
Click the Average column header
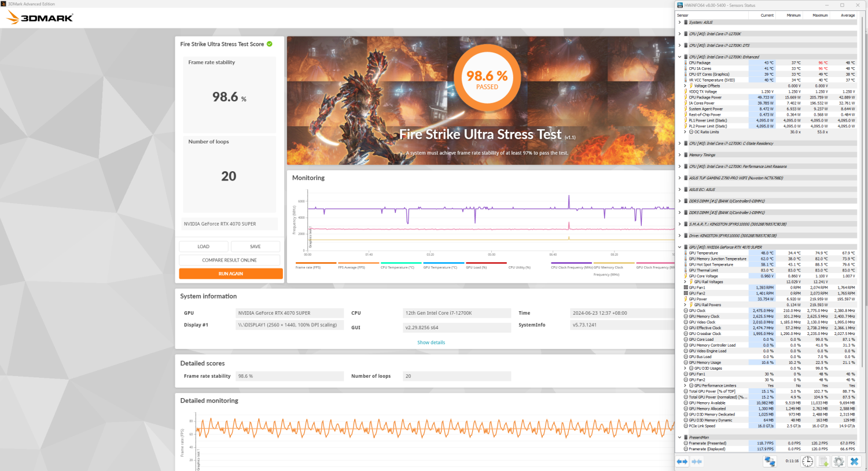843,15
